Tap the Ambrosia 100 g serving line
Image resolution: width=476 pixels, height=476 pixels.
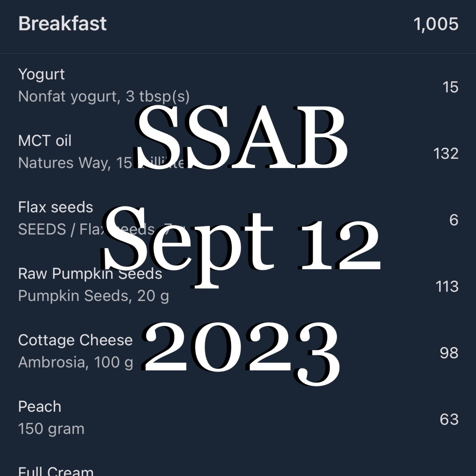click(75, 362)
